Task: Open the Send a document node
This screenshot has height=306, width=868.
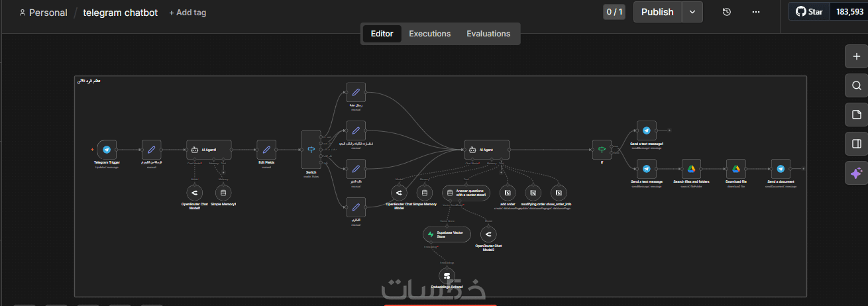Action: tap(781, 169)
